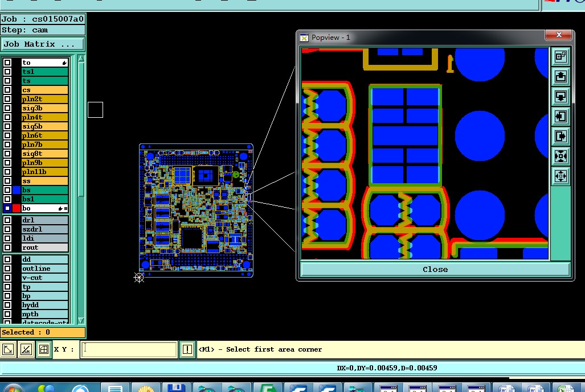Screen dimensions: 585x392
Task: Toggle the grid snap icon
Action: 44,349
